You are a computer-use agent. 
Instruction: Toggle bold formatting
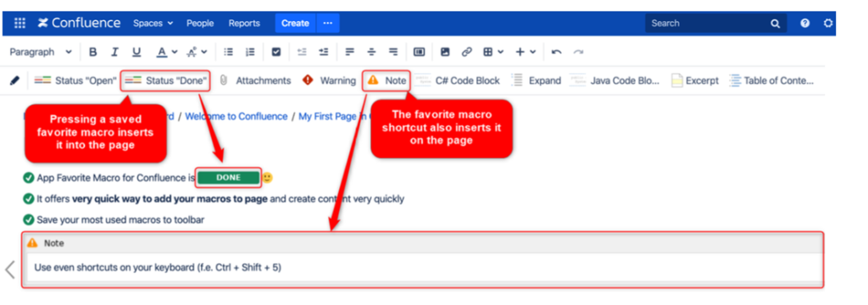[x=93, y=52]
